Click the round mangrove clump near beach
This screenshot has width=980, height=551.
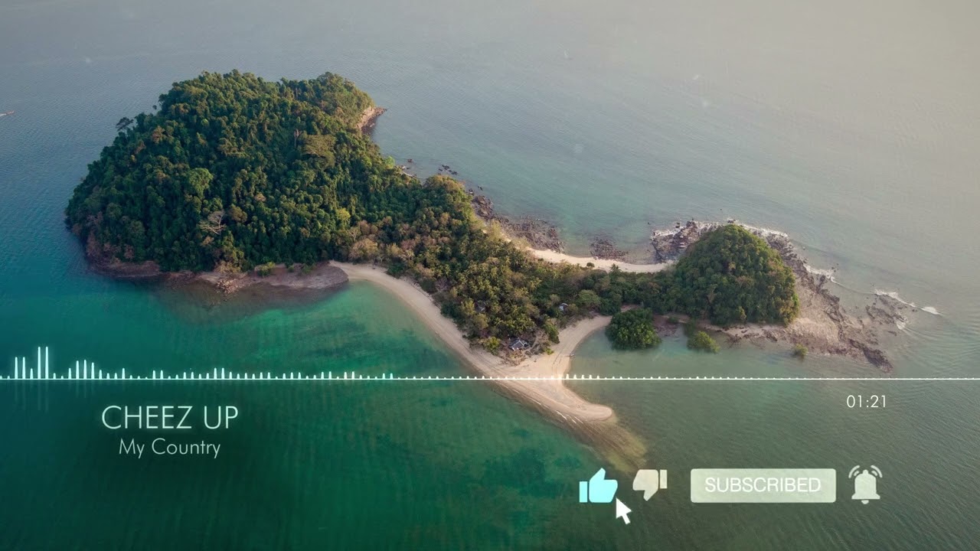click(632, 329)
